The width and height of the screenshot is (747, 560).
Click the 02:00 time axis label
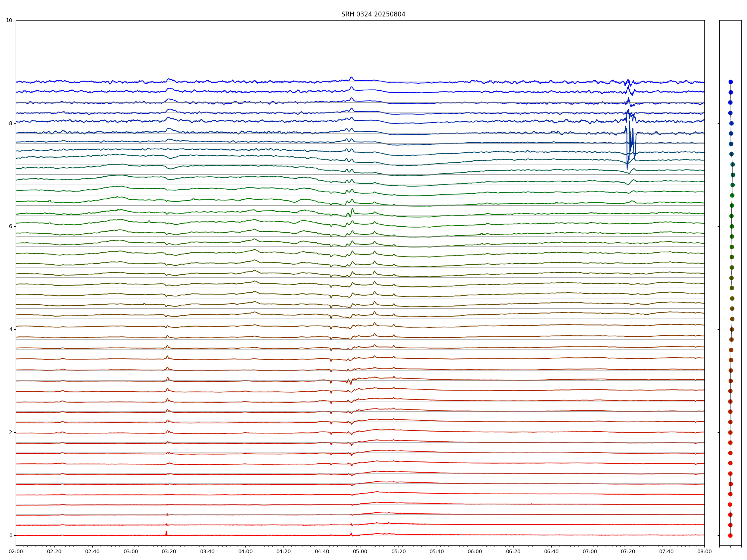(x=16, y=551)
